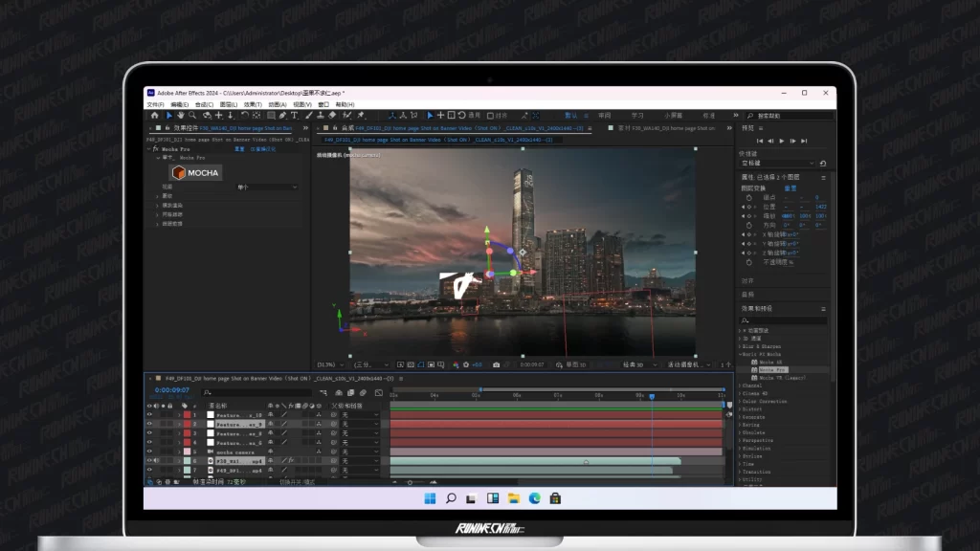Image resolution: width=980 pixels, height=551 pixels.
Task: Click the large MOCHA logo button
Action: [195, 172]
